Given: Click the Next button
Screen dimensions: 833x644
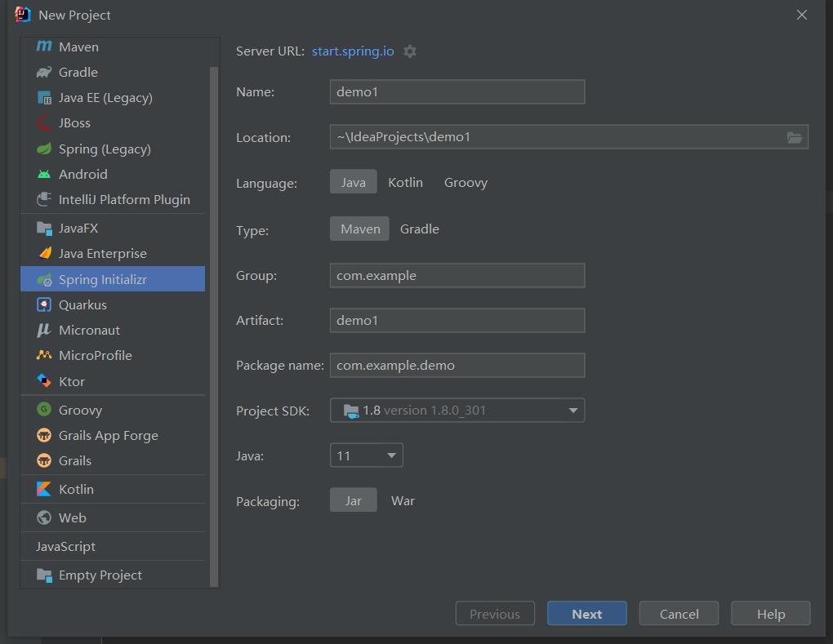Looking at the screenshot, I should click(587, 614).
